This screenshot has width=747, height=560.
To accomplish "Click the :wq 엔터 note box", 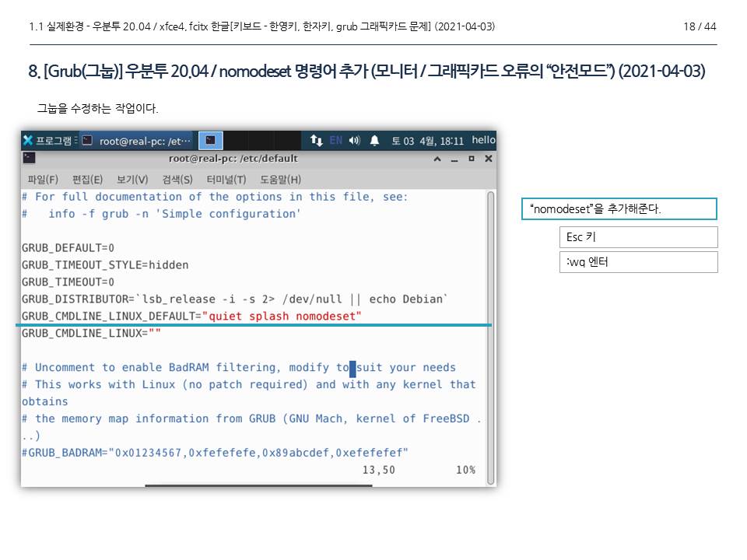I will coord(638,262).
